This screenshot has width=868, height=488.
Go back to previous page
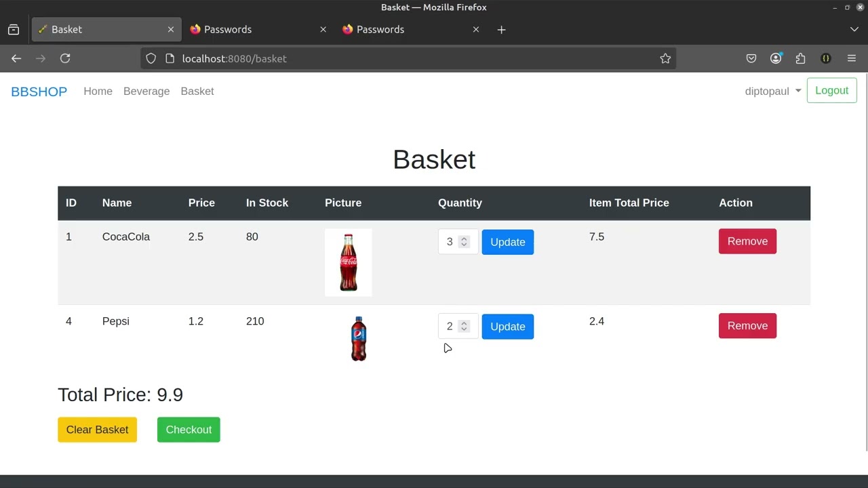click(16, 59)
